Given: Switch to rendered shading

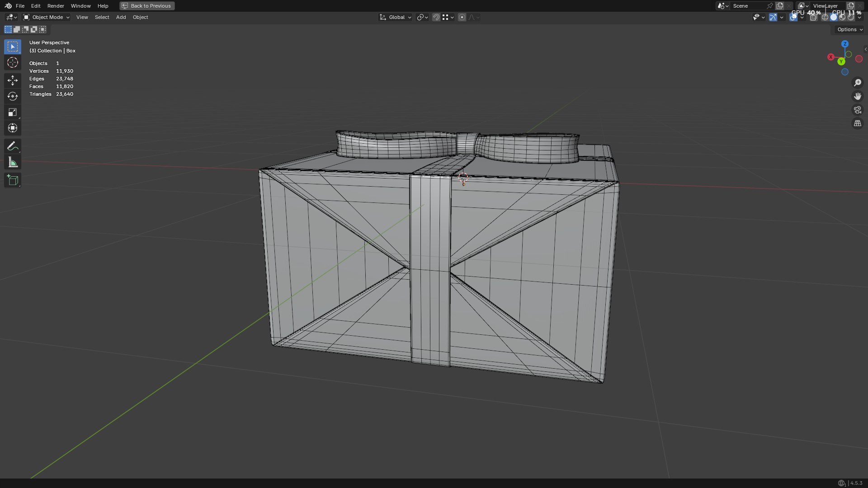Looking at the screenshot, I should [851, 17].
